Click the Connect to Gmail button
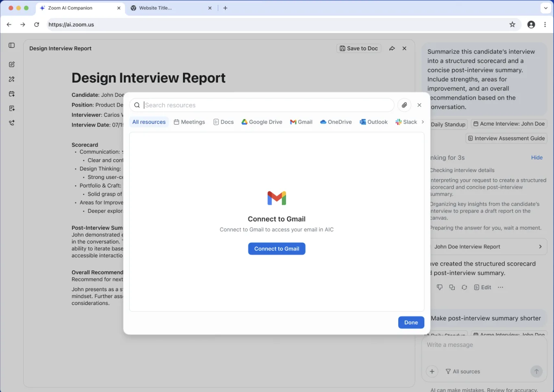The image size is (554, 392). coord(277,249)
